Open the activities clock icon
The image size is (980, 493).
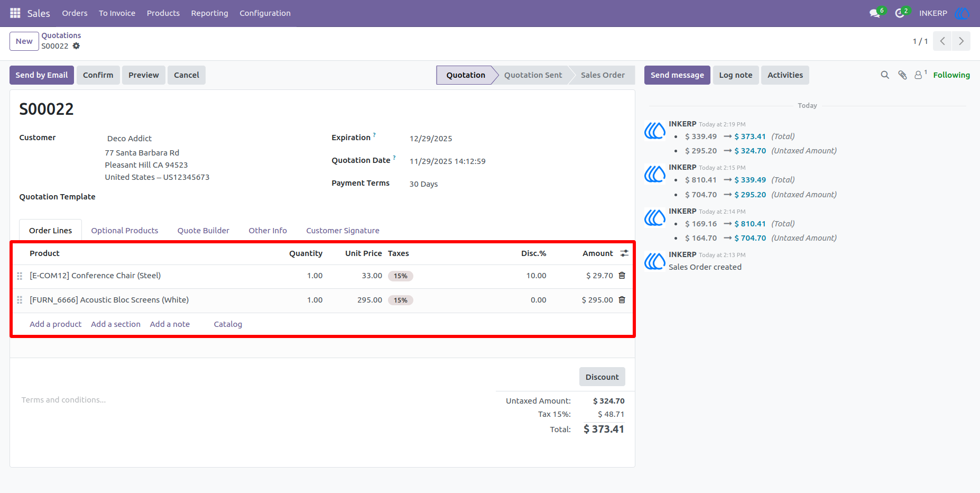point(900,13)
